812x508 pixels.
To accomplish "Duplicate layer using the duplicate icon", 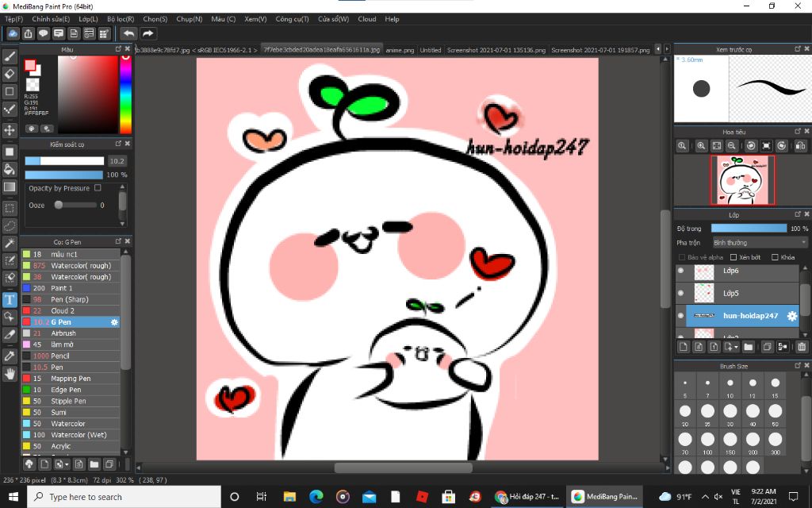I will coord(767,347).
